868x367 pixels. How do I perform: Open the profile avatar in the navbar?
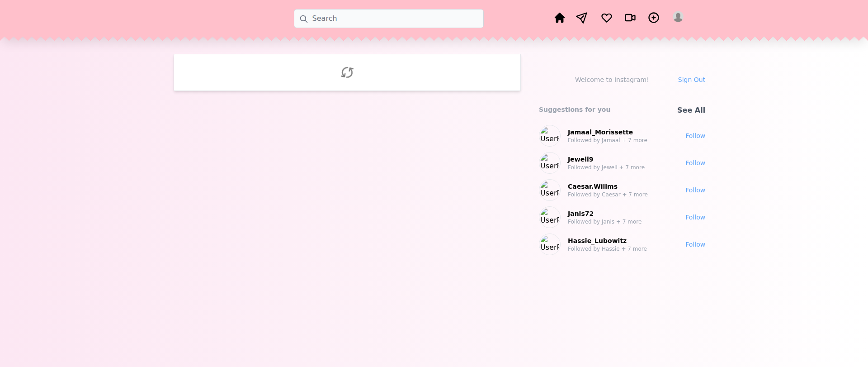678,17
